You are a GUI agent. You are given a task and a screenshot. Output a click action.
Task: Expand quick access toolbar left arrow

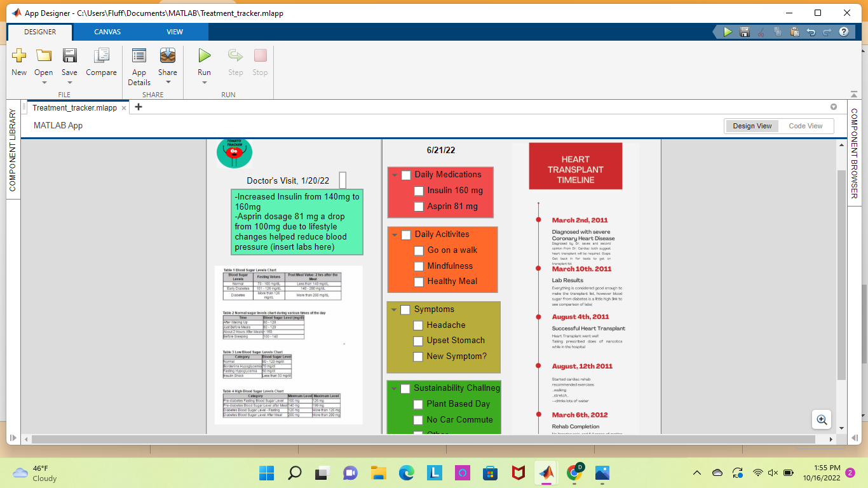(716, 32)
